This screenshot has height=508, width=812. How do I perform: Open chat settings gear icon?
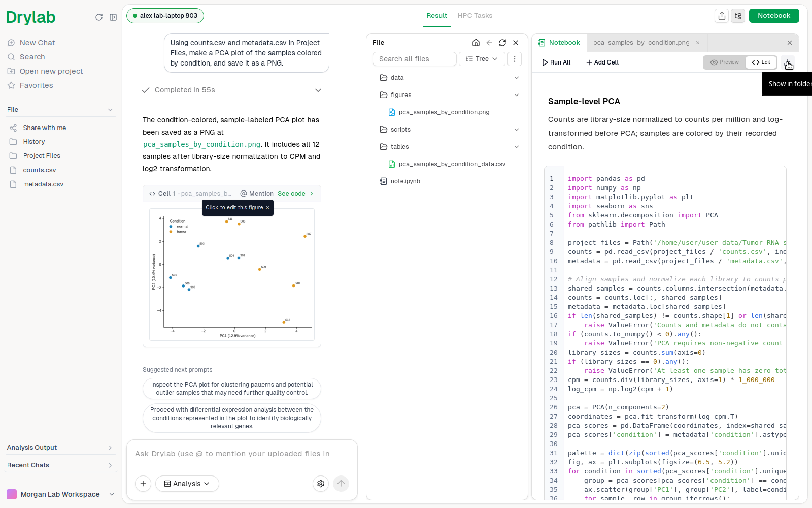(x=321, y=484)
